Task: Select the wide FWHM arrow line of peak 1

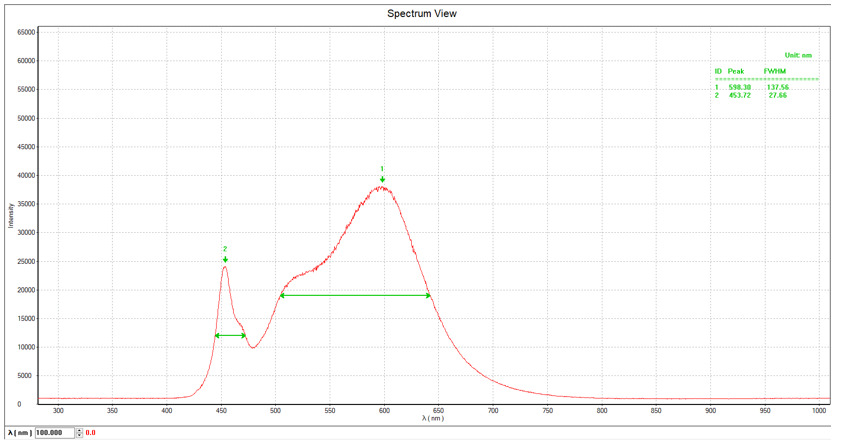Action: (x=355, y=296)
